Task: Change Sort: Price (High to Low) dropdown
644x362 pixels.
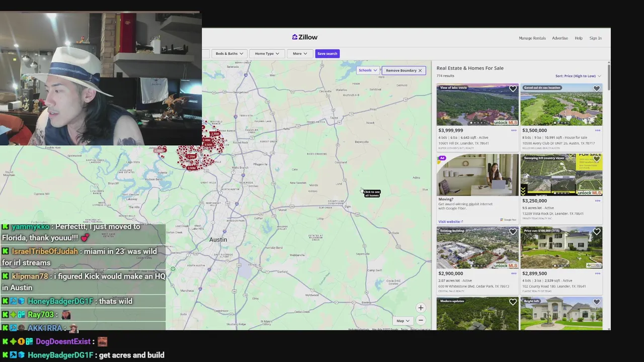Action: point(578,76)
